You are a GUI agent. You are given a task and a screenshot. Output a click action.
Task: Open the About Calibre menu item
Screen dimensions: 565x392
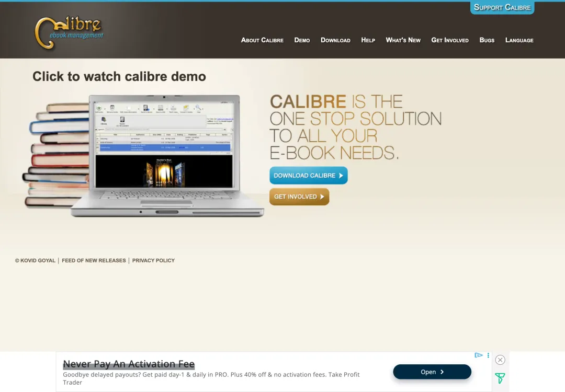click(x=262, y=40)
